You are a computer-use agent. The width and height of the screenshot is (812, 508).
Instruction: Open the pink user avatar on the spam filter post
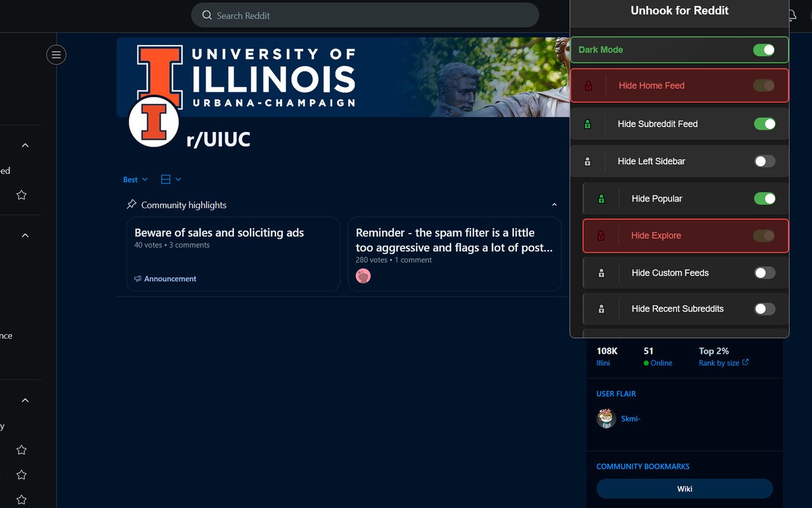tap(363, 276)
